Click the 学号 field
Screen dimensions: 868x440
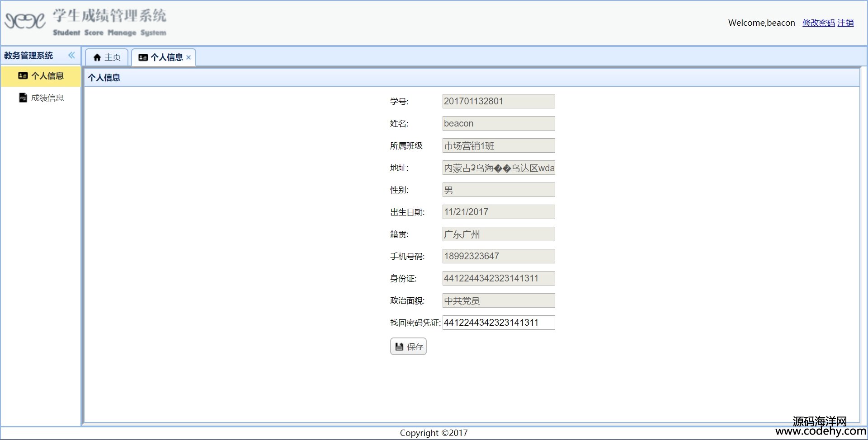click(498, 101)
